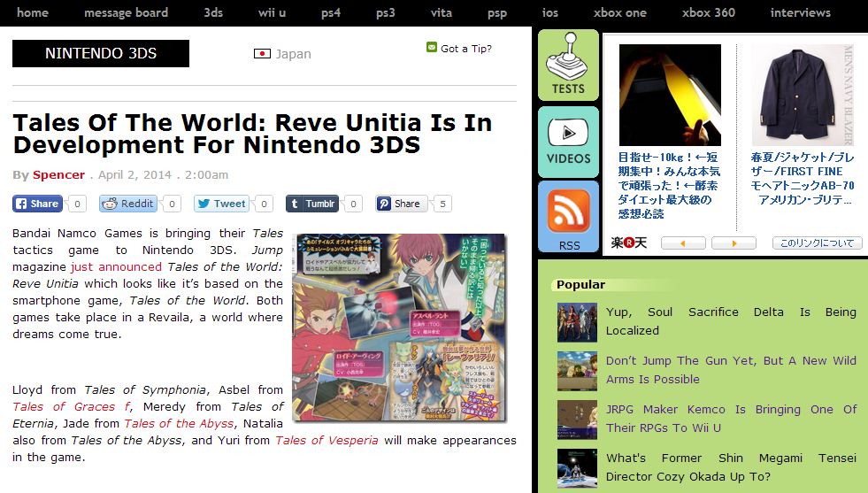
Task: Click the Kemco article thumbnail
Action: coord(578,420)
